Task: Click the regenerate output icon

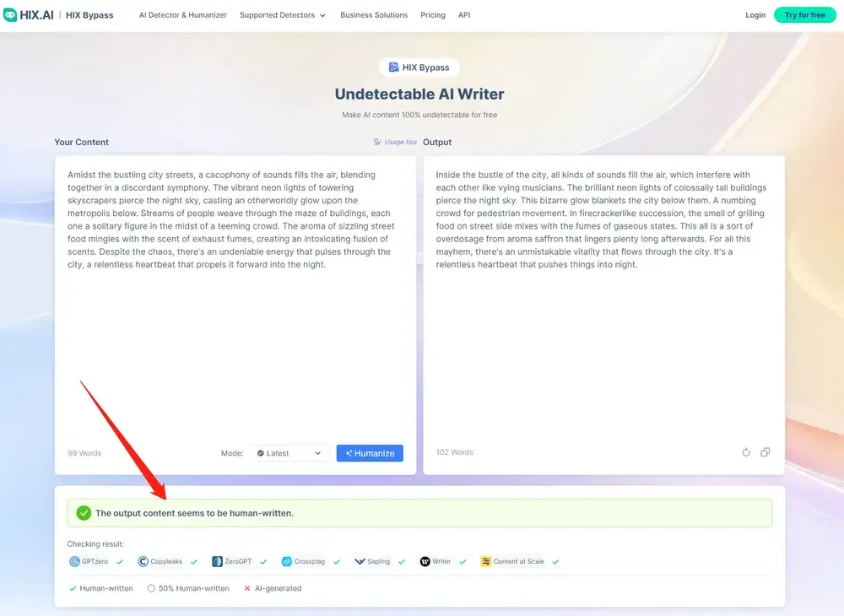Action: pos(746,452)
